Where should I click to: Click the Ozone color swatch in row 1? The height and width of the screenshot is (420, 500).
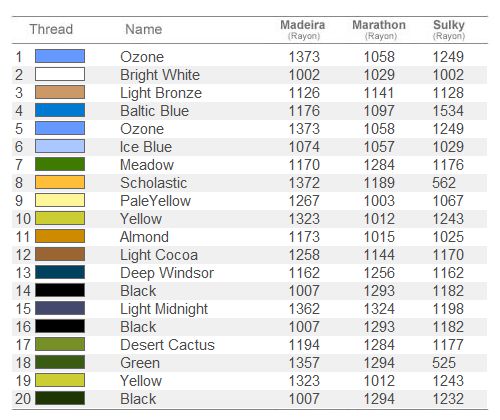60,56
